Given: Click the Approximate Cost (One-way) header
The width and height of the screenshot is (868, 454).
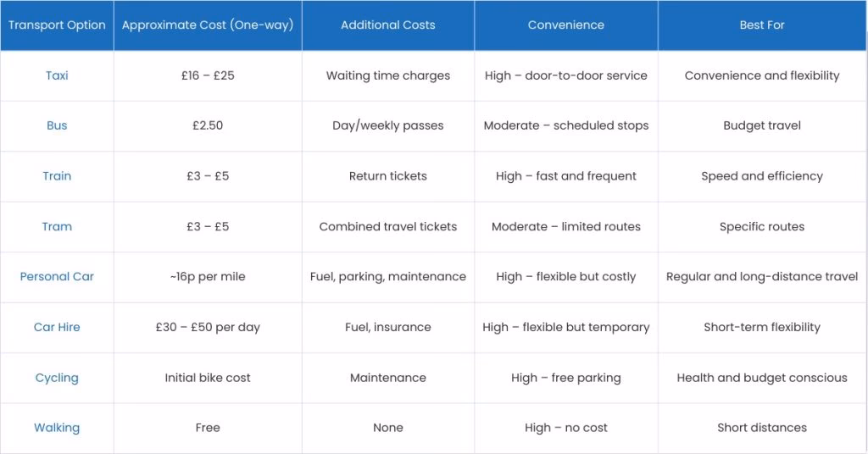Looking at the screenshot, I should (x=208, y=25).
